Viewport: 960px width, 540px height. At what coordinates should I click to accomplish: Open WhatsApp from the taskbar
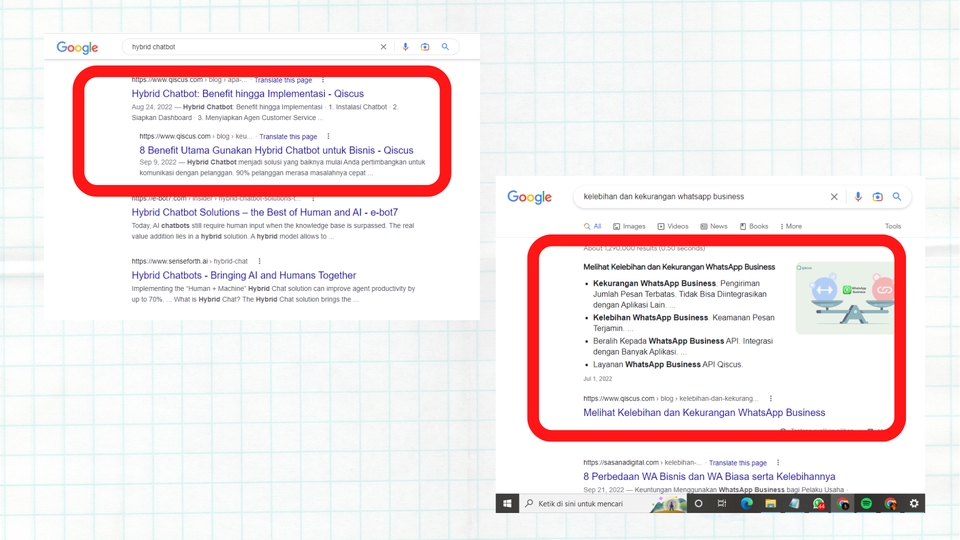tap(819, 503)
